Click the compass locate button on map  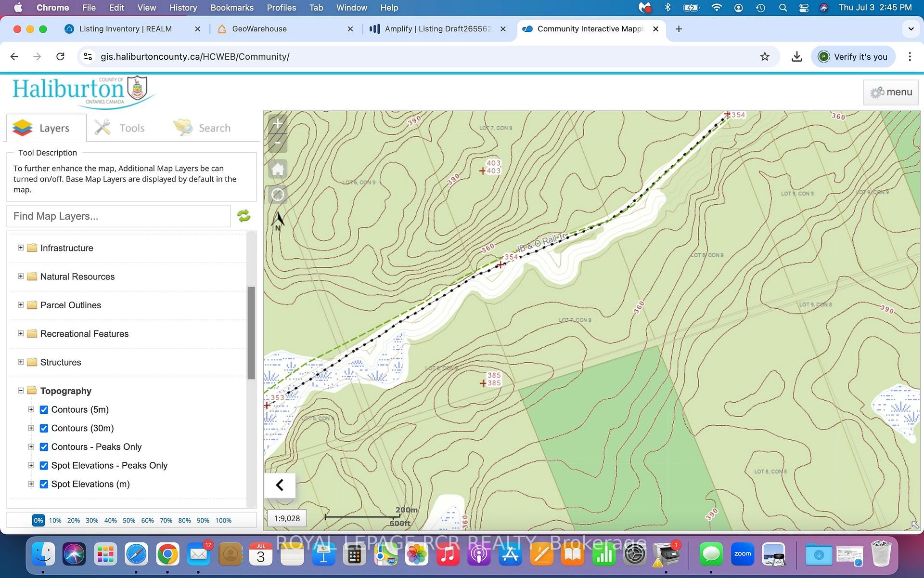[278, 195]
